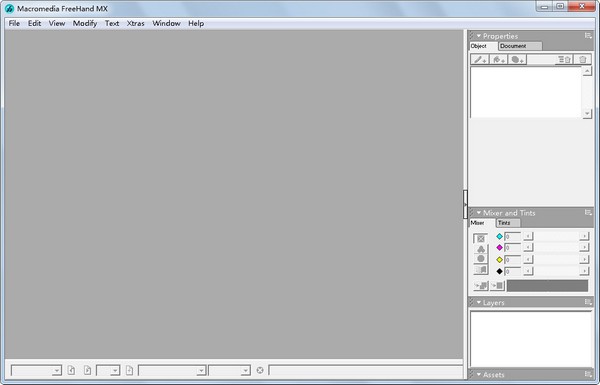600x385 pixels.
Task: Open the Xtras menu
Action: [135, 23]
